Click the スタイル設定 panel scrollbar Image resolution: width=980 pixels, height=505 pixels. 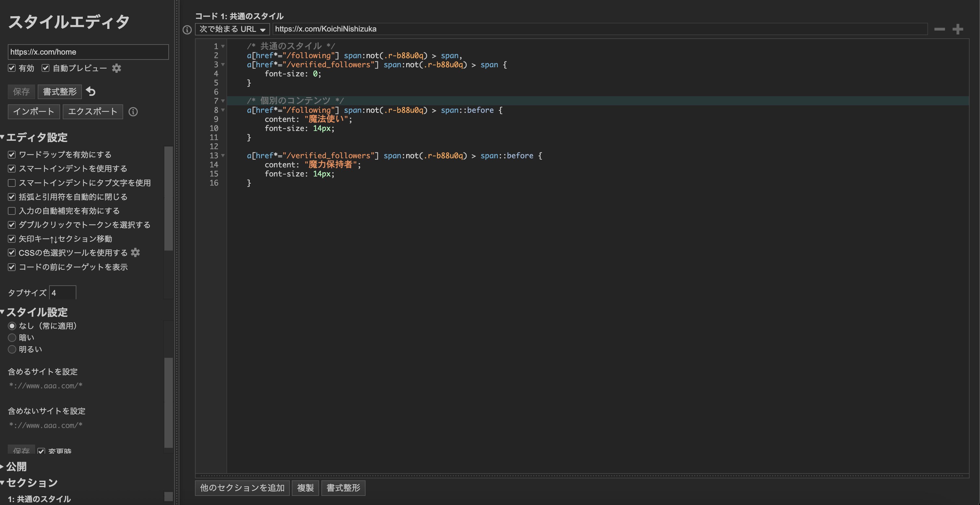pyautogui.click(x=169, y=403)
